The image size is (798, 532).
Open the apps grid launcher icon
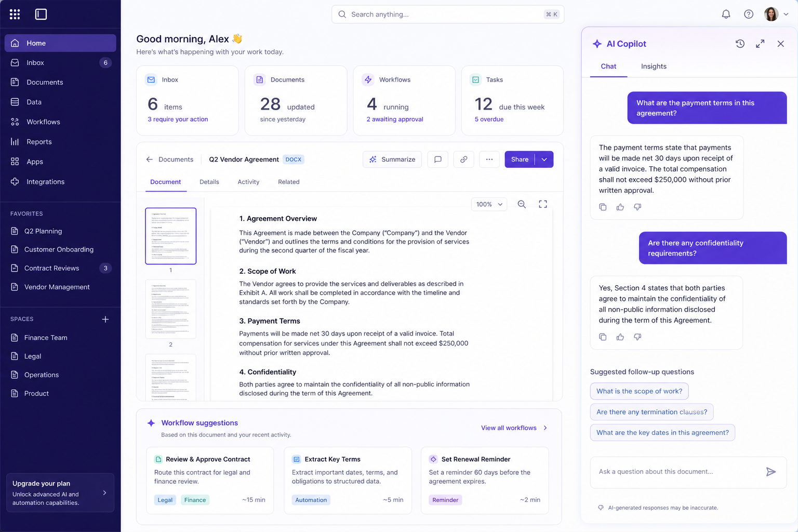tap(15, 15)
